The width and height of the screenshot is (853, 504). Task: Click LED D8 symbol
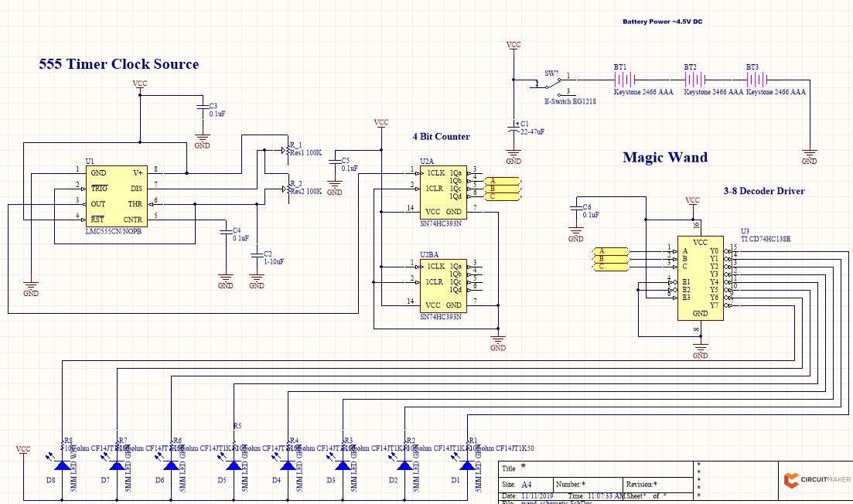click(62, 465)
